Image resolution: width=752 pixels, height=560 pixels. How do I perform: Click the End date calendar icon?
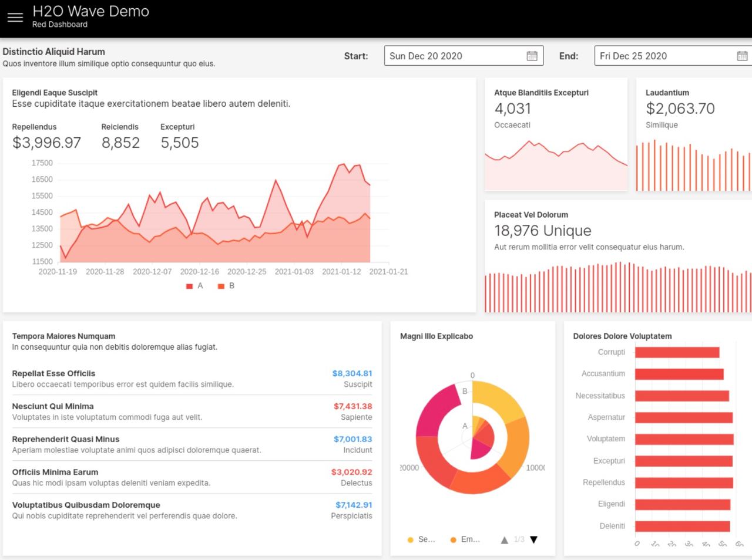[x=742, y=56]
